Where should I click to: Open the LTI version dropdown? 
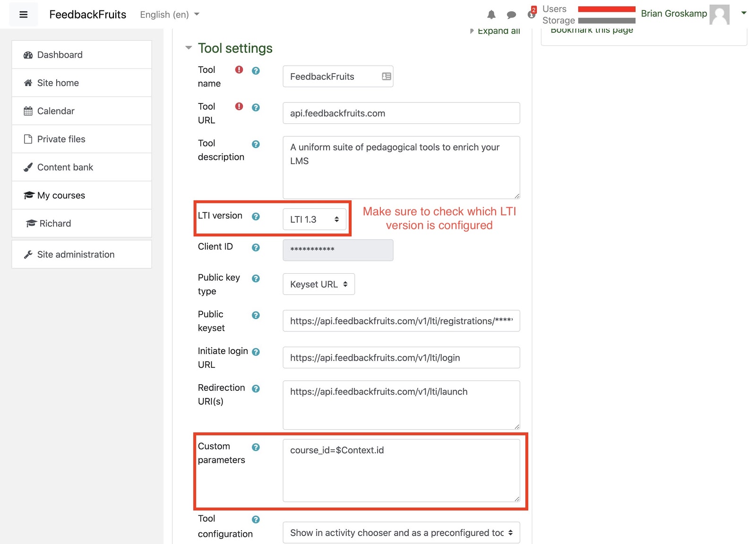point(314,219)
